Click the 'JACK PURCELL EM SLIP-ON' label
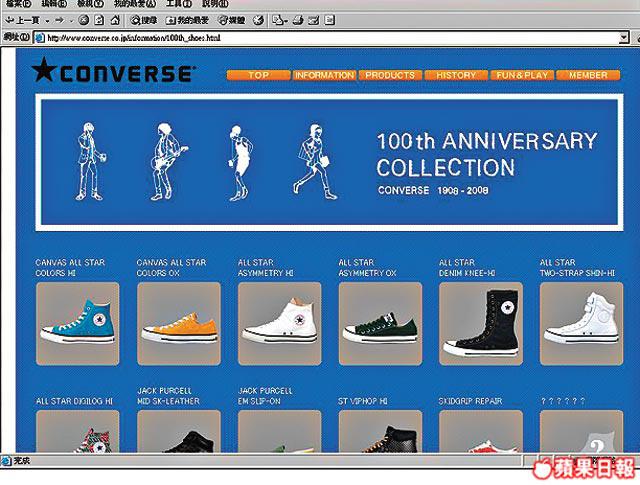Screen dimensions: 640x485 (265, 396)
